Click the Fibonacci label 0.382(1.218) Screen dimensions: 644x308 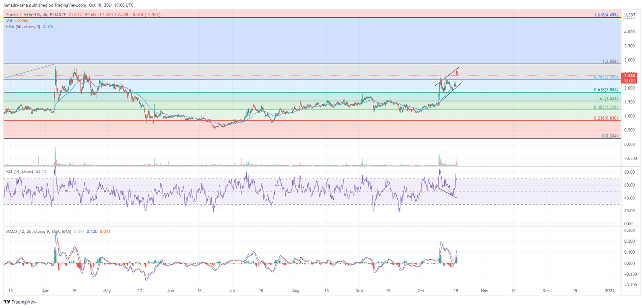pyautogui.click(x=606, y=108)
